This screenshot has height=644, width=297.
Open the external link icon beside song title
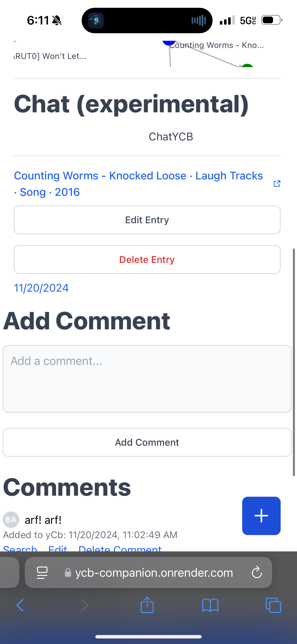click(x=277, y=184)
